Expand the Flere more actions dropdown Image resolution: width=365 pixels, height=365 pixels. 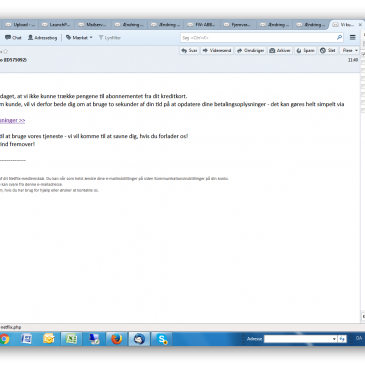pos(350,50)
